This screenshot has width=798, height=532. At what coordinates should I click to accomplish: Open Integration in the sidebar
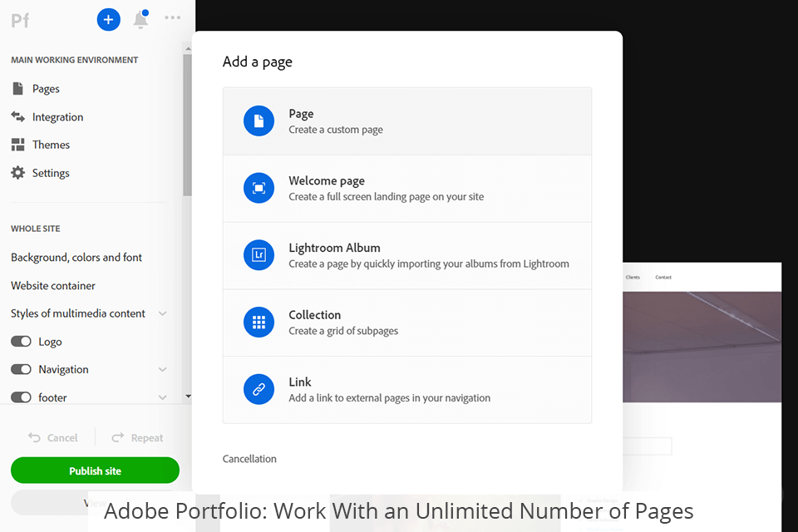57,116
